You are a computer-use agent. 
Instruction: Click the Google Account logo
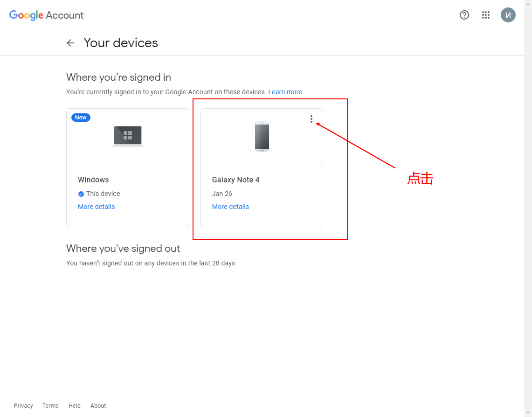[x=46, y=15]
